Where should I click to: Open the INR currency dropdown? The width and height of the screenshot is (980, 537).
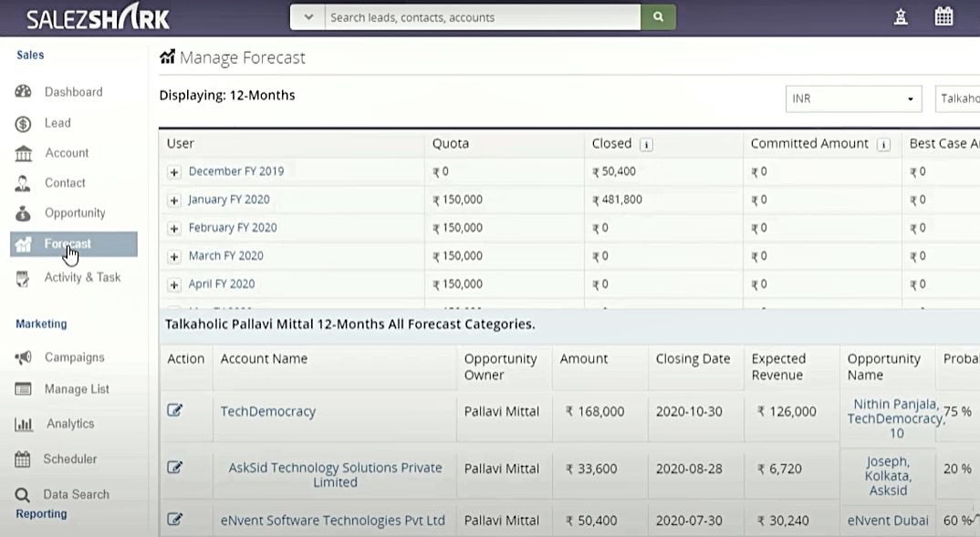pos(854,98)
